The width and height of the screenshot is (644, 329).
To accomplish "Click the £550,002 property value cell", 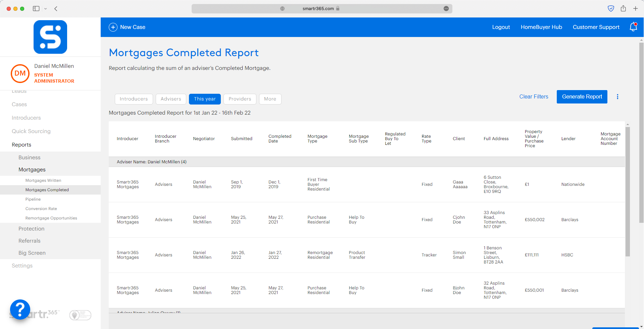I will click(535, 220).
